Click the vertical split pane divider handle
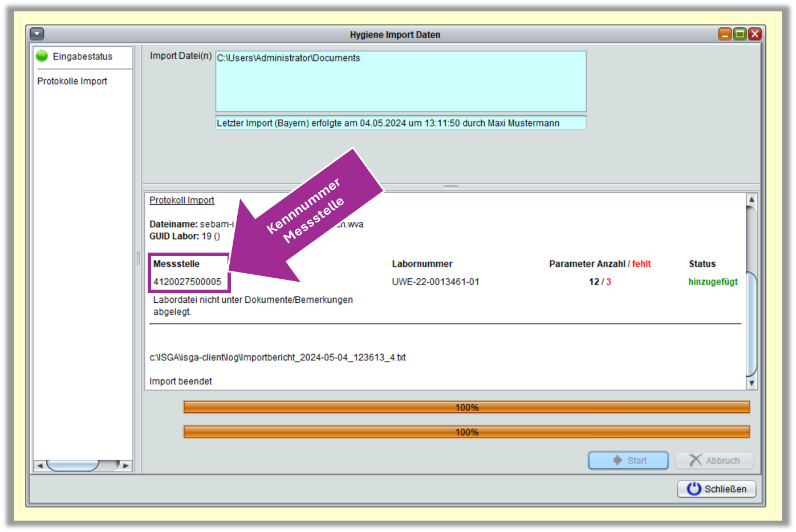Viewport: 796px width, 532px height. 138,258
